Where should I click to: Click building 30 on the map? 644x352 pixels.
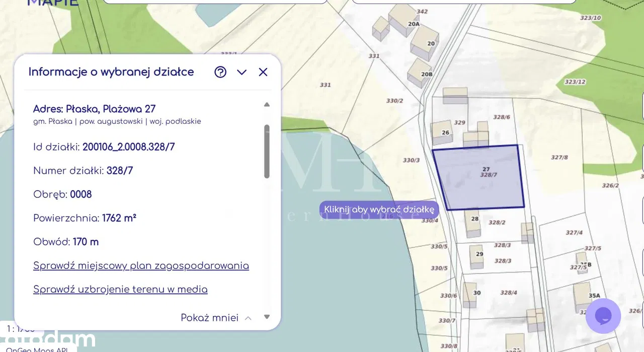tap(470, 294)
